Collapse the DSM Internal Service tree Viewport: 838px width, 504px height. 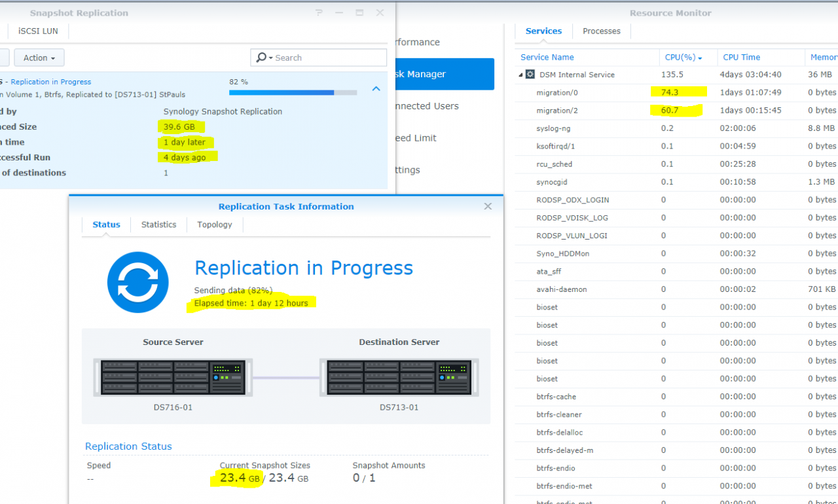519,75
